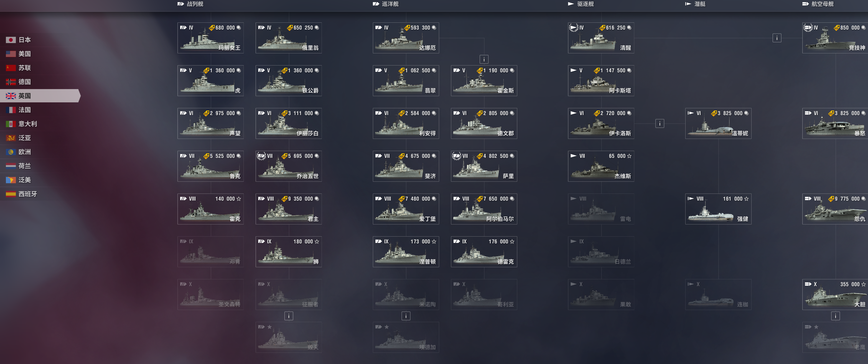Select the locked 圣文森特 tier X ship
The height and width of the screenshot is (364, 868).
(211, 294)
